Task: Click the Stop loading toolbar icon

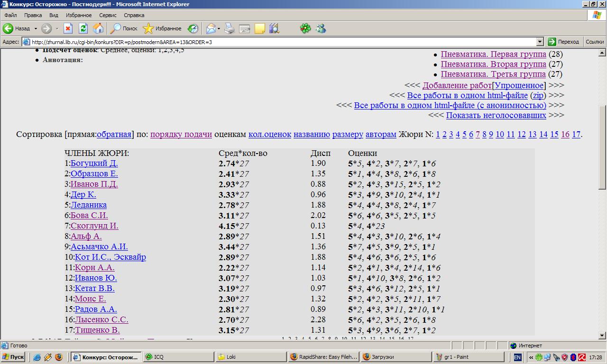Action: pyautogui.click(x=68, y=28)
